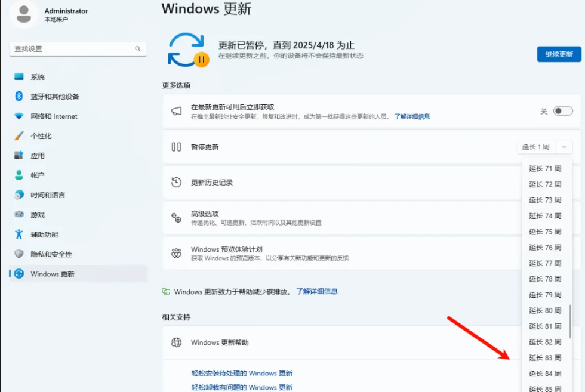The height and width of the screenshot is (392, 585).
Task: Click the 隐私和安全性 shield icon
Action: coord(19,254)
